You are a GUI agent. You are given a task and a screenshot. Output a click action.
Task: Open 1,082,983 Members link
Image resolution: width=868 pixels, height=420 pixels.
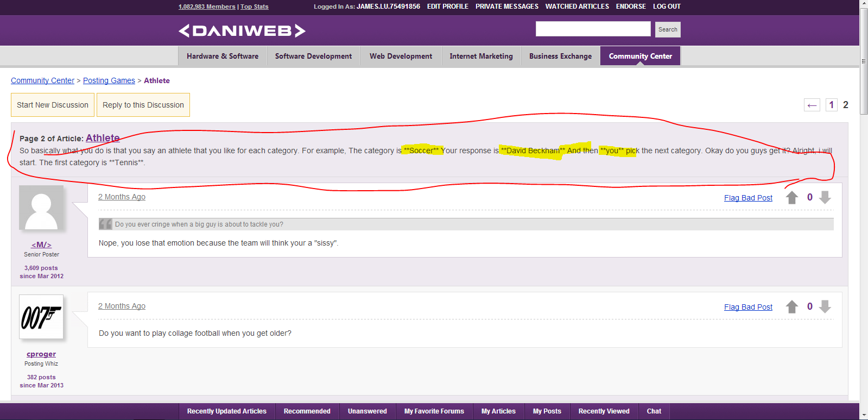pos(207,7)
